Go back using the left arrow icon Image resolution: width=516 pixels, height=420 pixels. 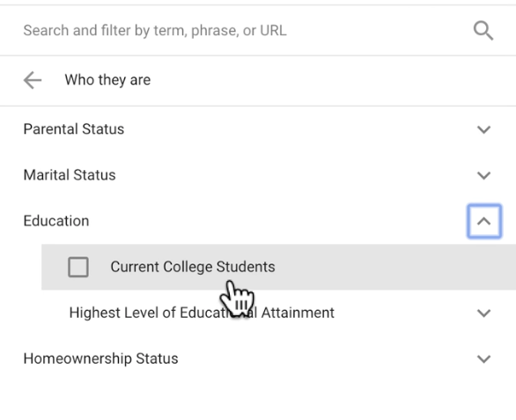[33, 80]
